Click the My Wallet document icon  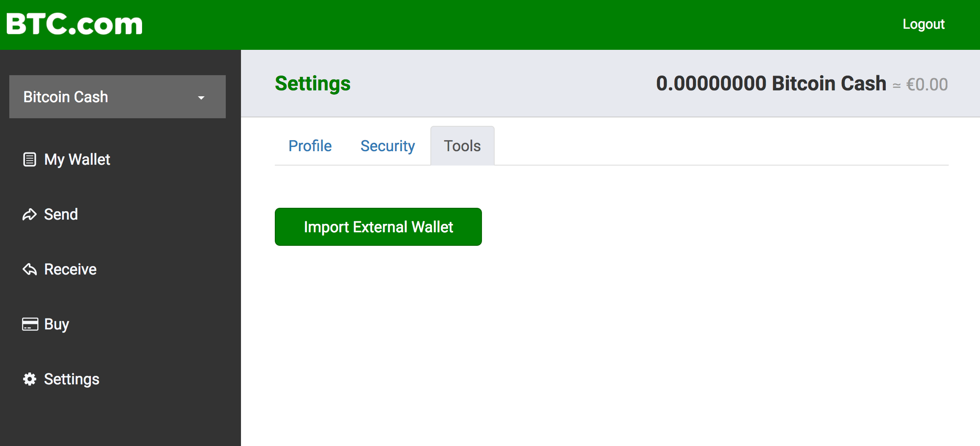pos(30,160)
